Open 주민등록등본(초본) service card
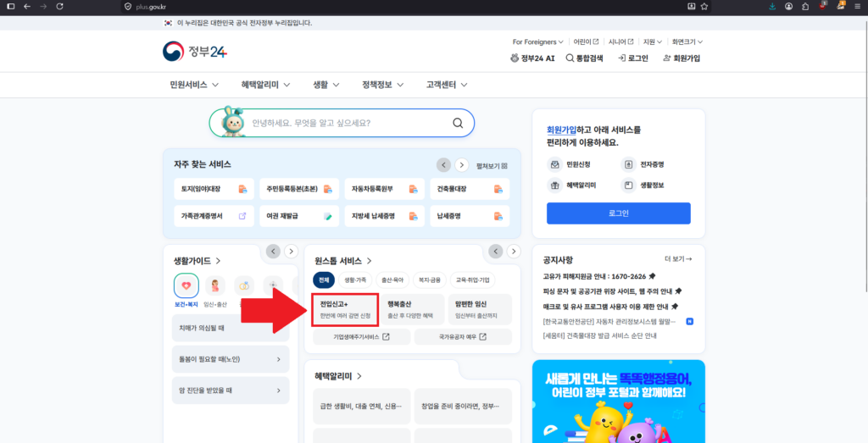Image resolution: width=868 pixels, height=443 pixels. (299, 189)
